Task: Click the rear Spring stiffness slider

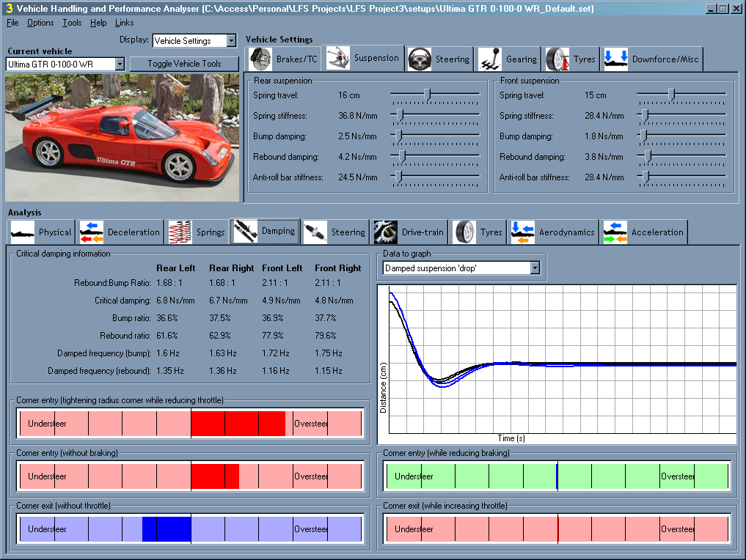Action: 401,115
